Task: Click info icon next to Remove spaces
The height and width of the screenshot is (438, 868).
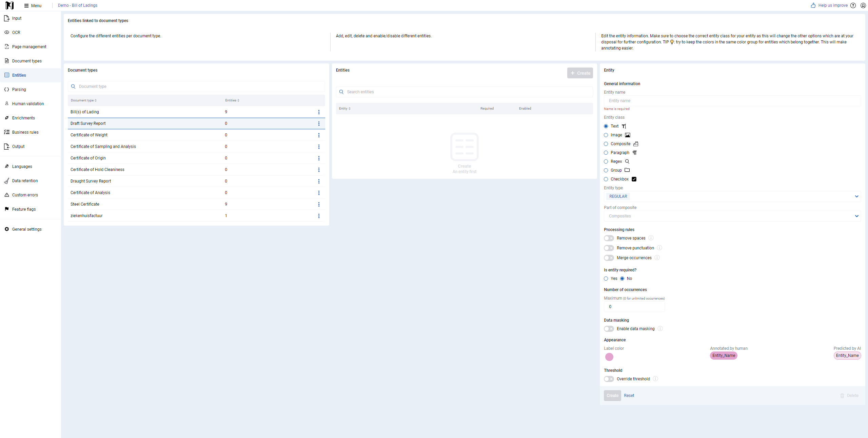Action: pyautogui.click(x=651, y=238)
